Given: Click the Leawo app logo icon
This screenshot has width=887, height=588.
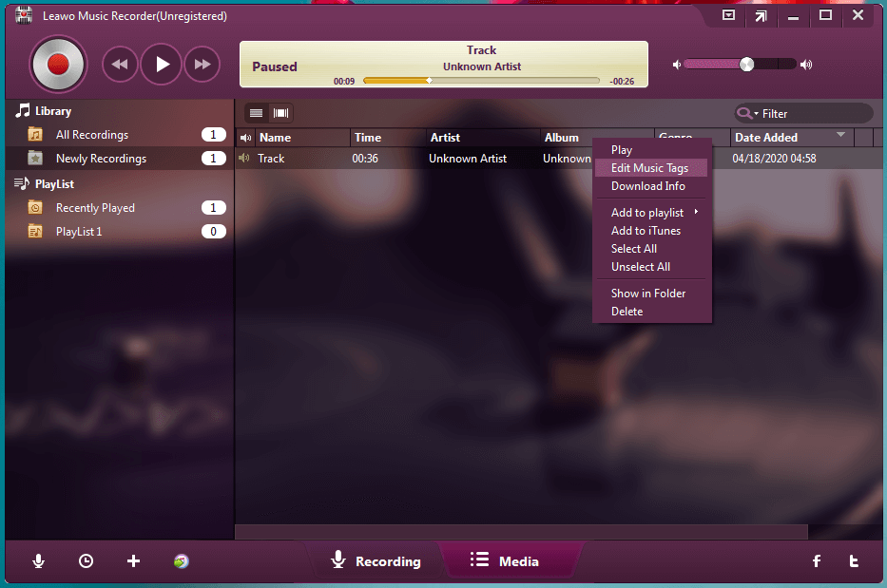Looking at the screenshot, I should pyautogui.click(x=24, y=15).
